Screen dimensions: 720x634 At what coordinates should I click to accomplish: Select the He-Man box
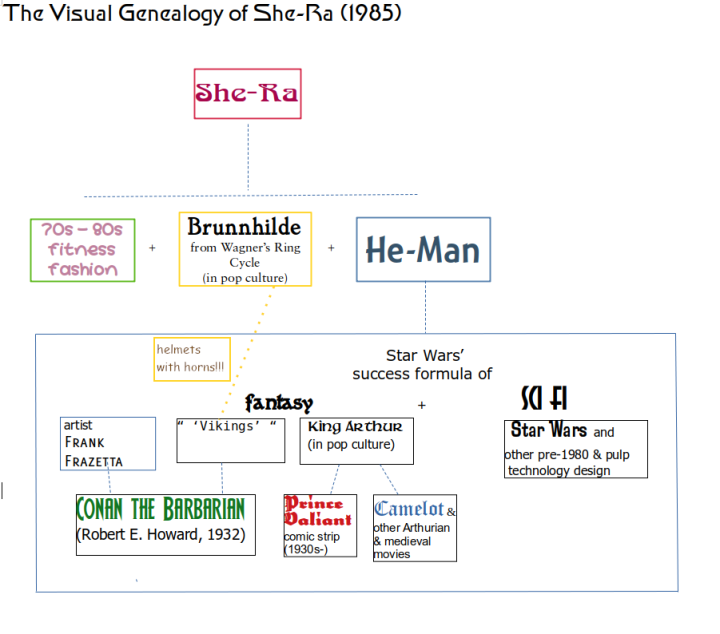coord(423,249)
